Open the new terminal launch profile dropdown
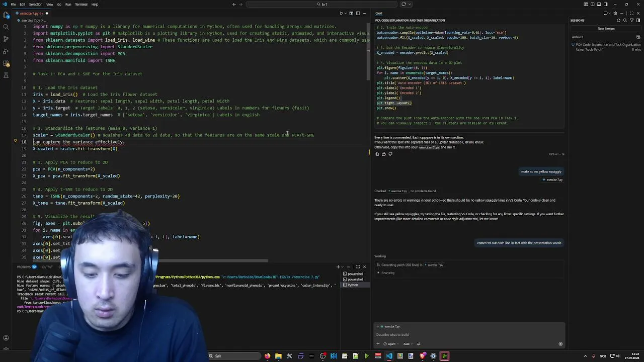The width and height of the screenshot is (644, 362). (343, 267)
